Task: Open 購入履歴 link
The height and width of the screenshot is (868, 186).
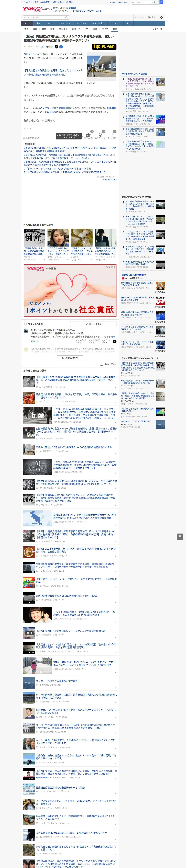Action: coord(152,18)
